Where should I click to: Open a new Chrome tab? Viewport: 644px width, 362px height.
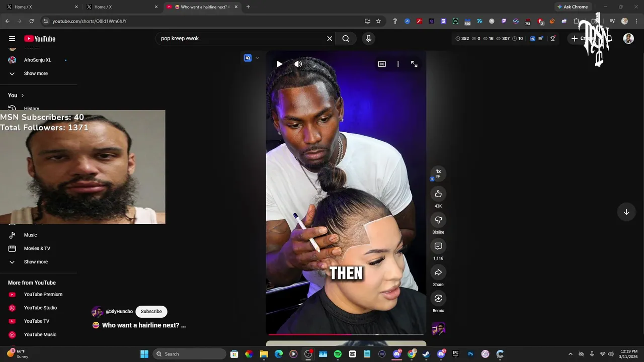coord(248,7)
